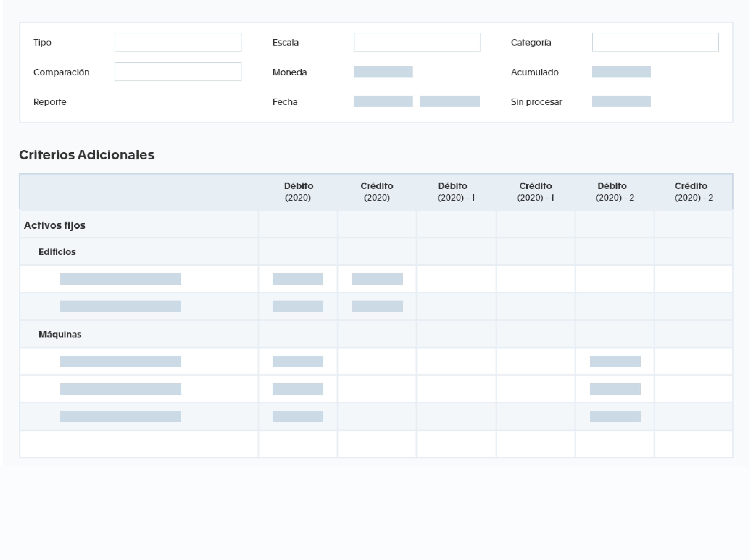This screenshot has height=560, width=750.
Task: Select the first Fecha date field
Action: tap(383, 101)
